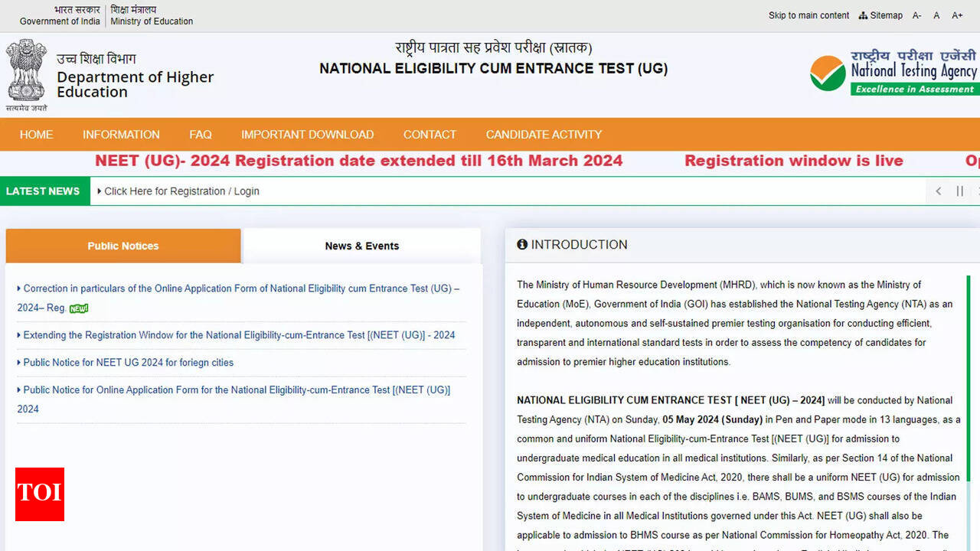980x551 pixels.
Task: Open Extending the Registration Window notice
Action: [x=239, y=335]
